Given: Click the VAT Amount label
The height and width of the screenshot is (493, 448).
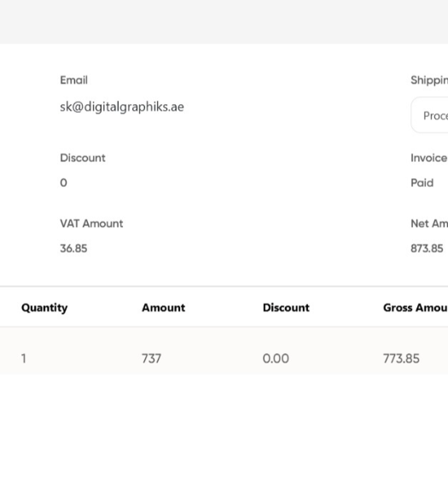Looking at the screenshot, I should pyautogui.click(x=91, y=223).
